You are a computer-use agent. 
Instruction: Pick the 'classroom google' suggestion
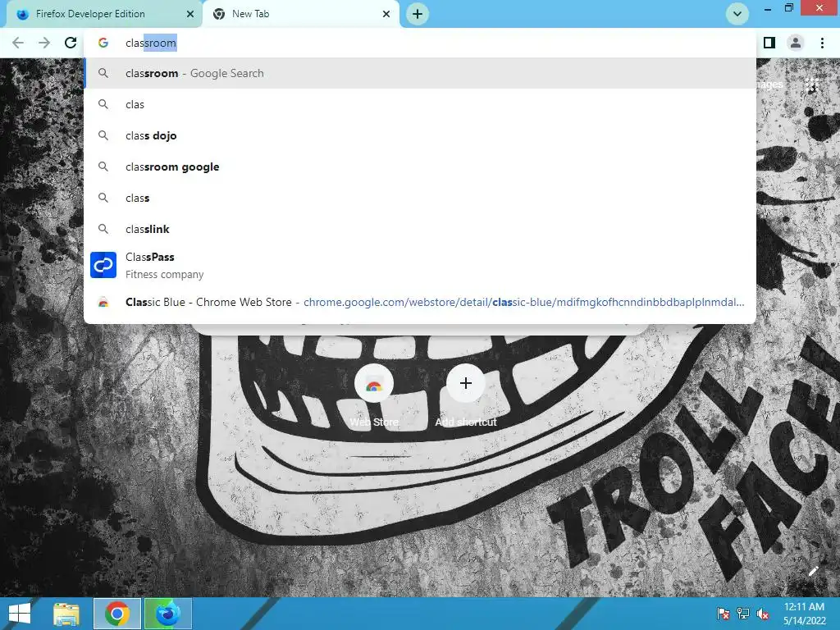[x=420, y=167]
